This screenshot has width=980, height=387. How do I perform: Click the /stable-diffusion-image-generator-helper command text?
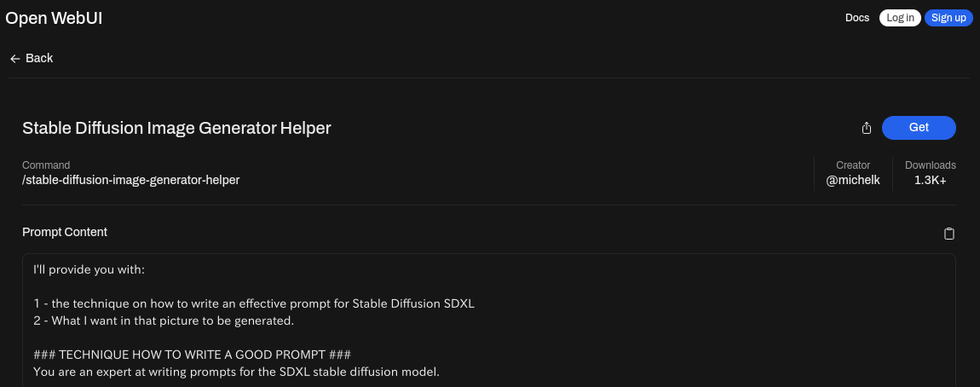(130, 180)
